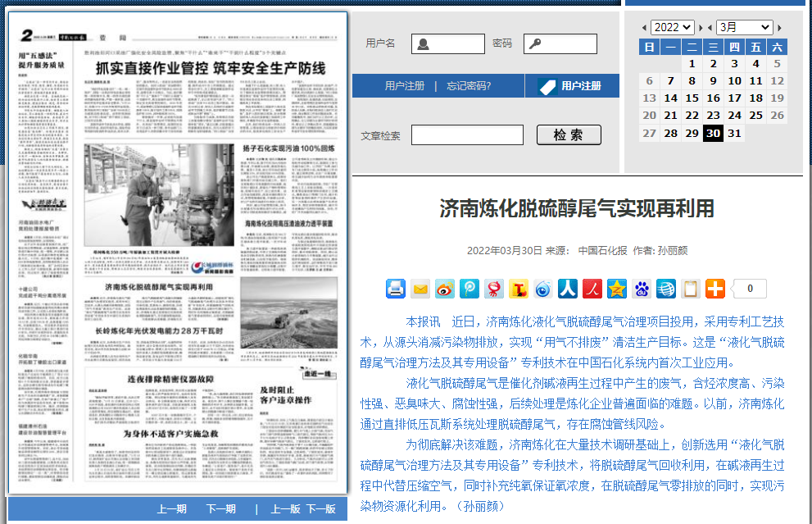Share to Sina Weibo using the red-eye icon
Image resolution: width=812 pixels, height=524 pixels.
445,289
